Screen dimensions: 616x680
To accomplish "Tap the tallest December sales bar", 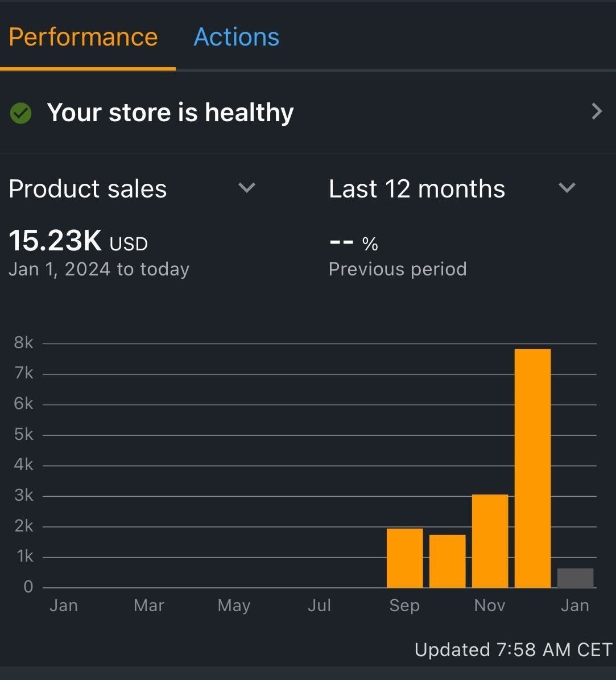I will click(532, 468).
